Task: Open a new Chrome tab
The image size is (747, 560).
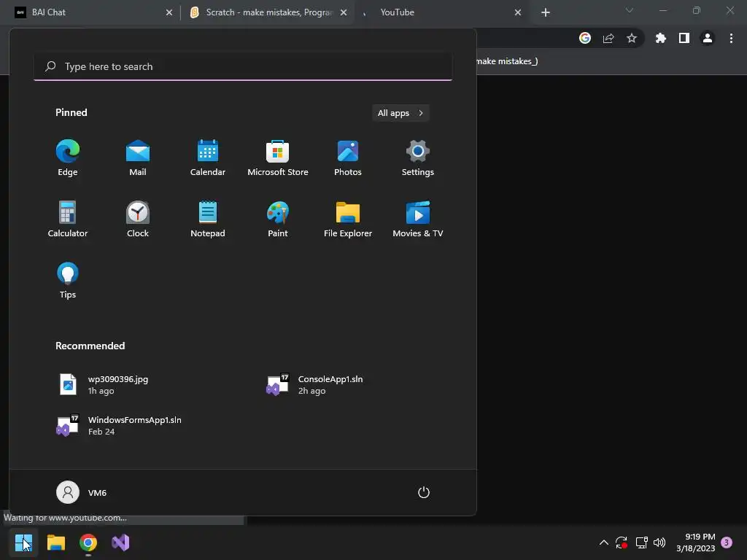Action: click(546, 12)
